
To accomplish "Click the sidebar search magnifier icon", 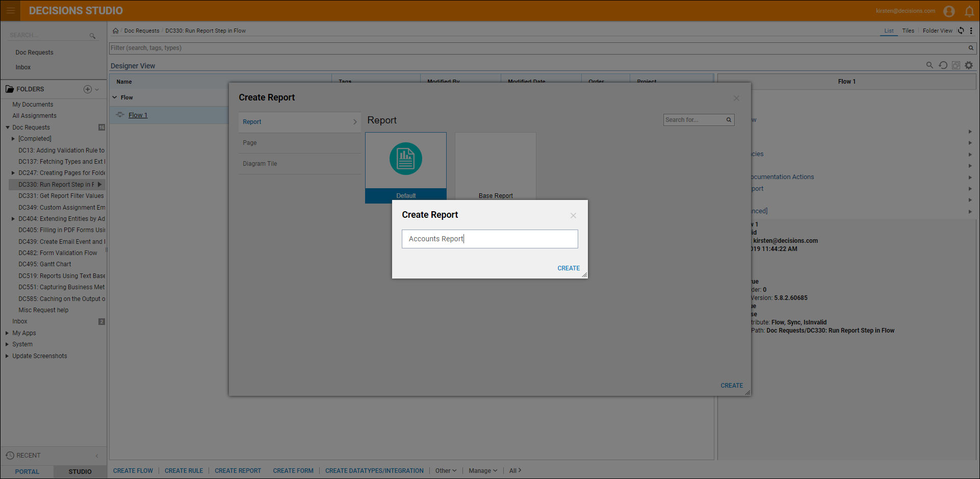I will (92, 36).
